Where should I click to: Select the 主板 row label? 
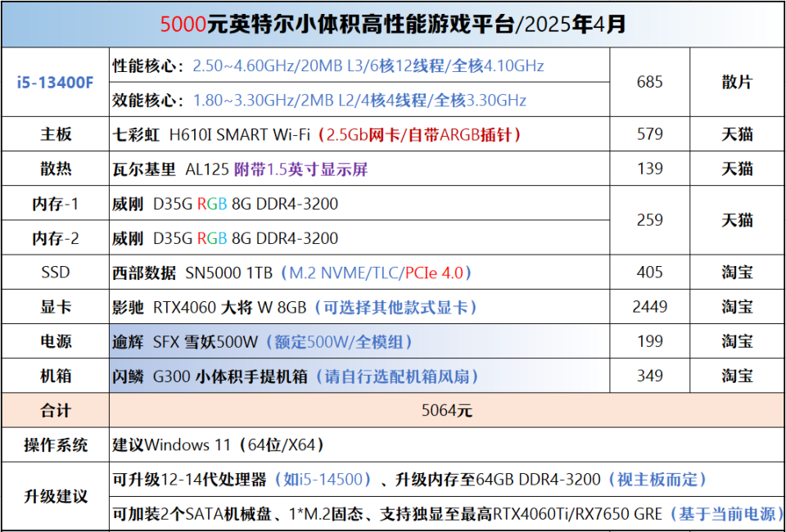55,134
